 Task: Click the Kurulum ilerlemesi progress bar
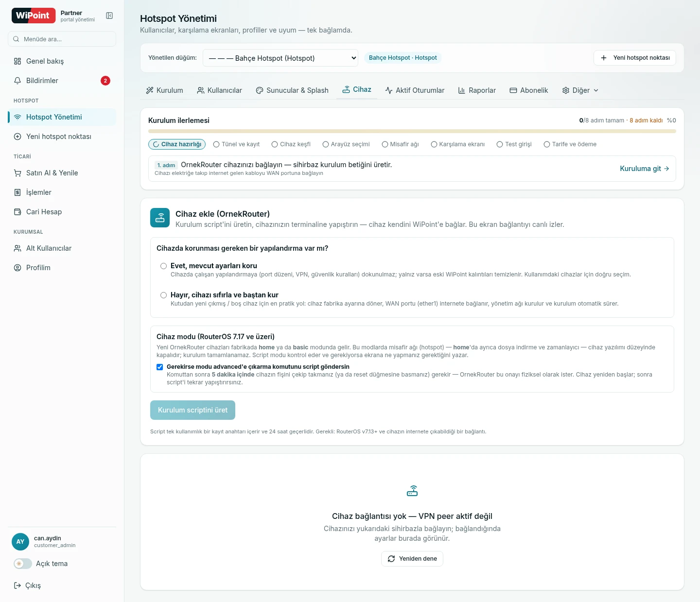[412, 131]
